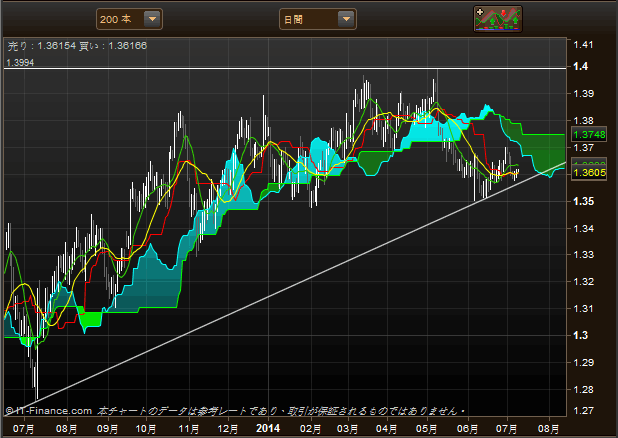Open the chart indicator settings icon
The width and height of the screenshot is (618, 438).
click(498, 19)
